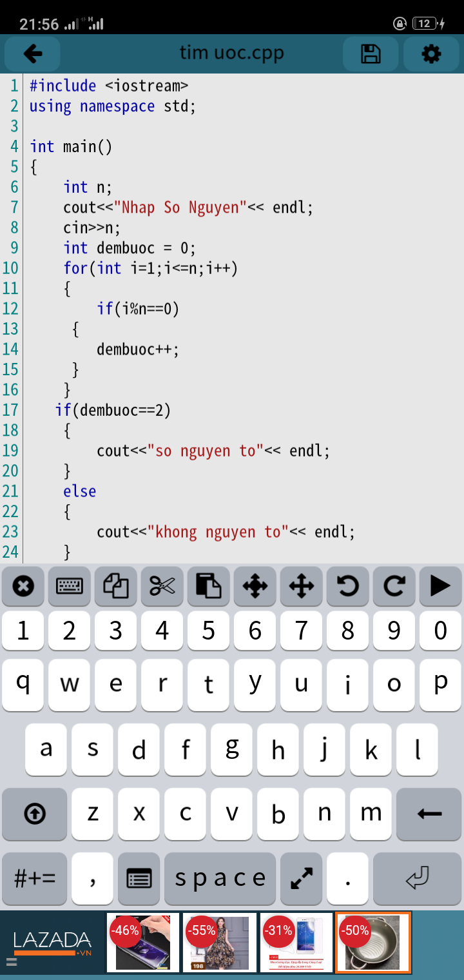The width and height of the screenshot is (464, 980).
Task: Toggle the keyboard icon in the toolbar
Action: 70,586
